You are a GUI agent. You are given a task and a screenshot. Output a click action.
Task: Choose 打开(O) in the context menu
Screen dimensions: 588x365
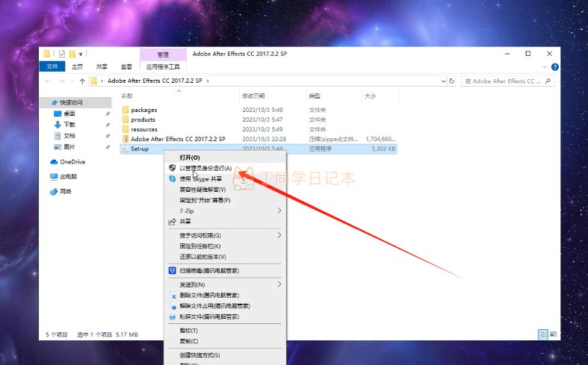point(189,157)
